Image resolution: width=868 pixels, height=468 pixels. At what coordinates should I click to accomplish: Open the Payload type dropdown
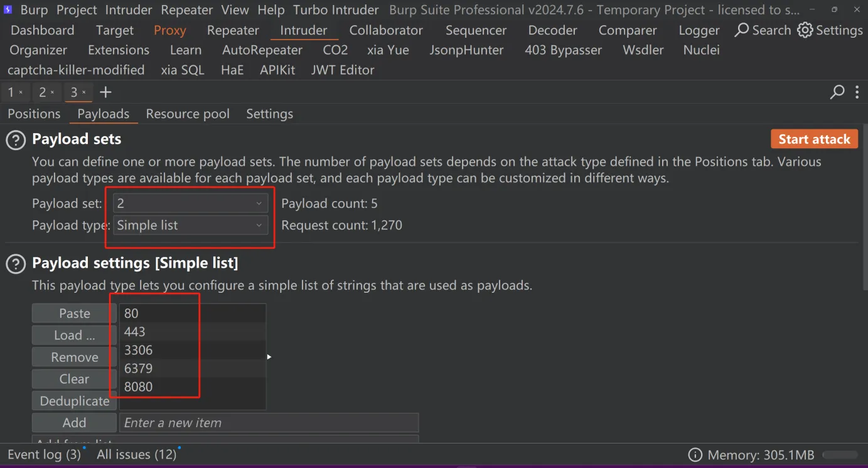click(190, 226)
